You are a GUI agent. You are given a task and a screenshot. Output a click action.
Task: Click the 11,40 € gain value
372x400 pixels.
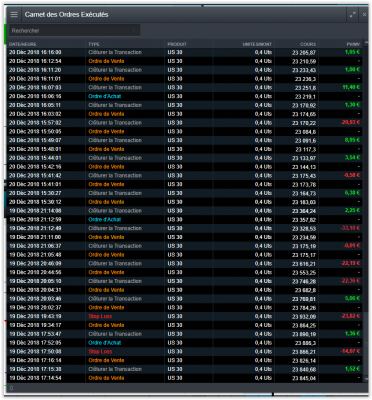(x=351, y=87)
